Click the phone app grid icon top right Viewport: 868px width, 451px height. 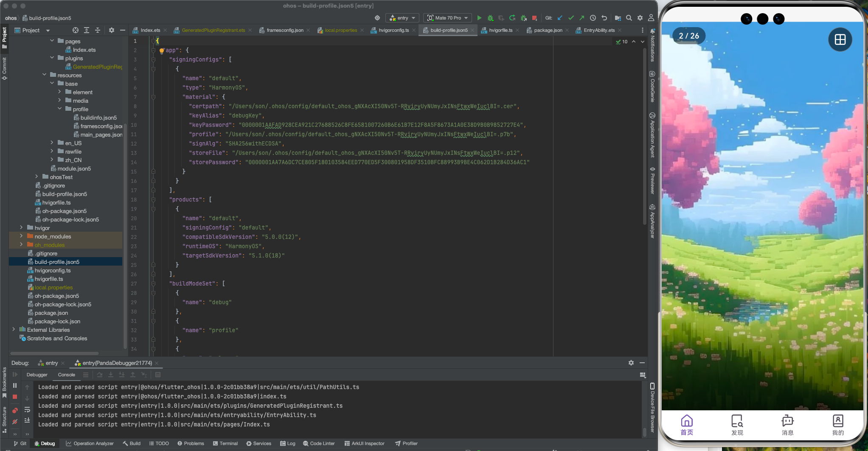(x=840, y=39)
